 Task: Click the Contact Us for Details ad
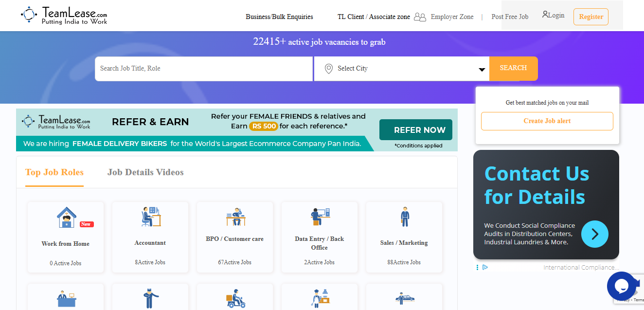tap(546, 204)
